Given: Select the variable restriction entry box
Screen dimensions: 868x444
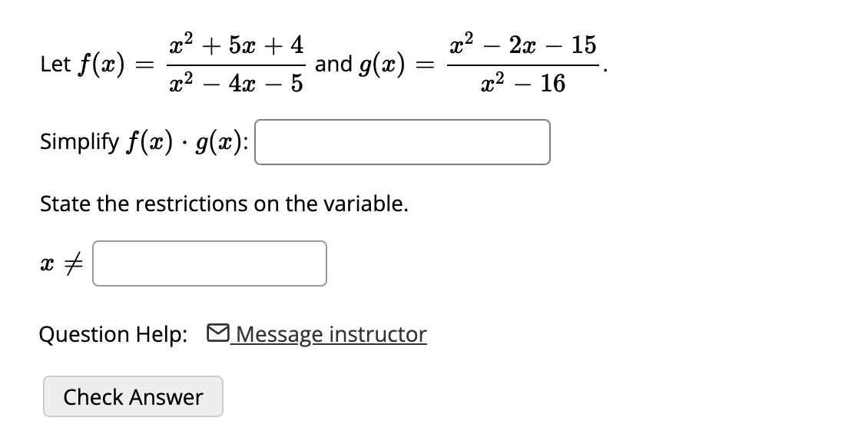Looking at the screenshot, I should pyautogui.click(x=209, y=263).
